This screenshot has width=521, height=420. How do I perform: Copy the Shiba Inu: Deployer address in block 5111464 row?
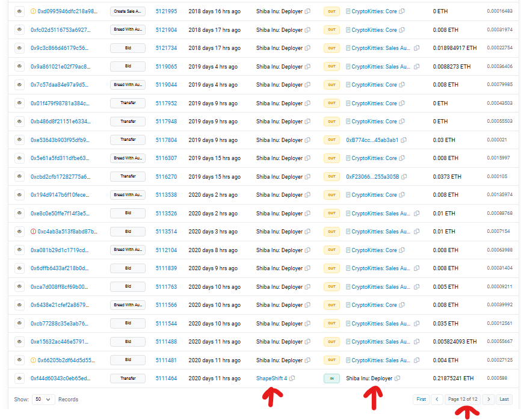click(398, 378)
